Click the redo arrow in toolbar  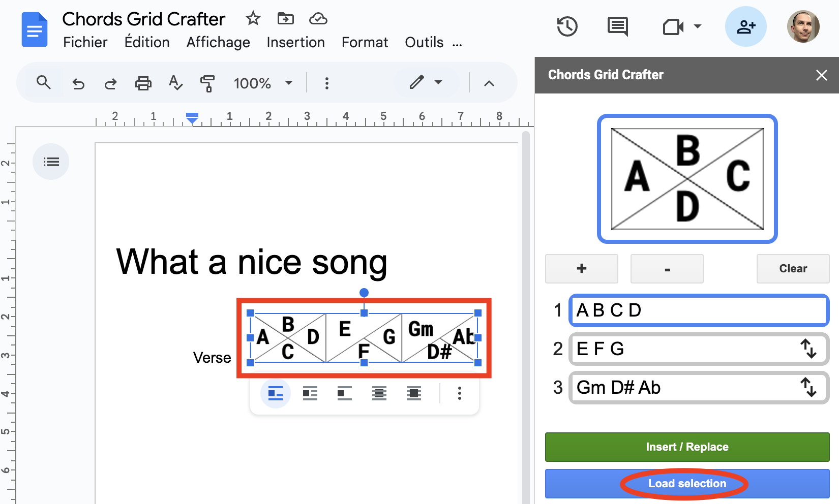(x=110, y=83)
